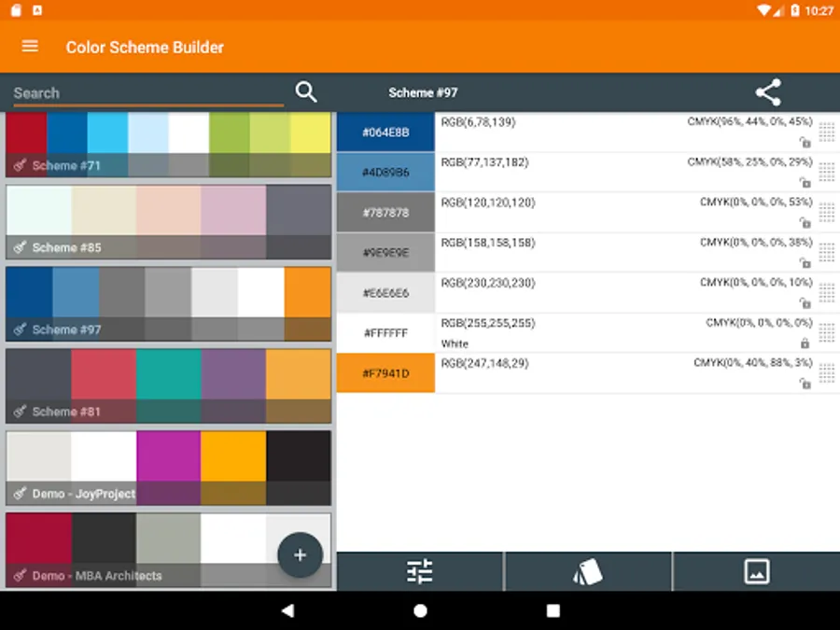This screenshot has width=840, height=630.
Task: Open the swatch book view
Action: pos(588,570)
